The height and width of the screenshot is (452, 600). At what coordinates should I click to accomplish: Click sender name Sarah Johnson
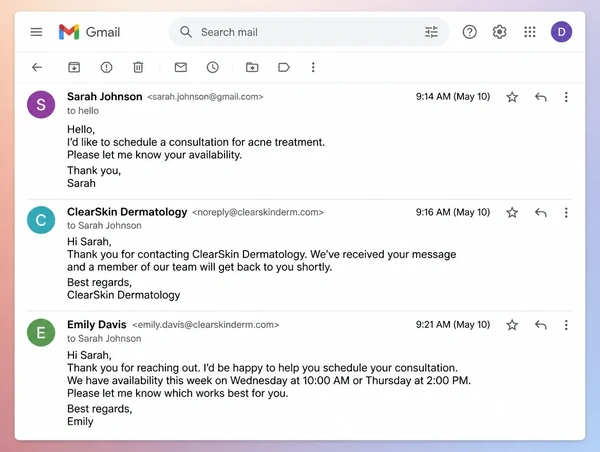point(104,96)
